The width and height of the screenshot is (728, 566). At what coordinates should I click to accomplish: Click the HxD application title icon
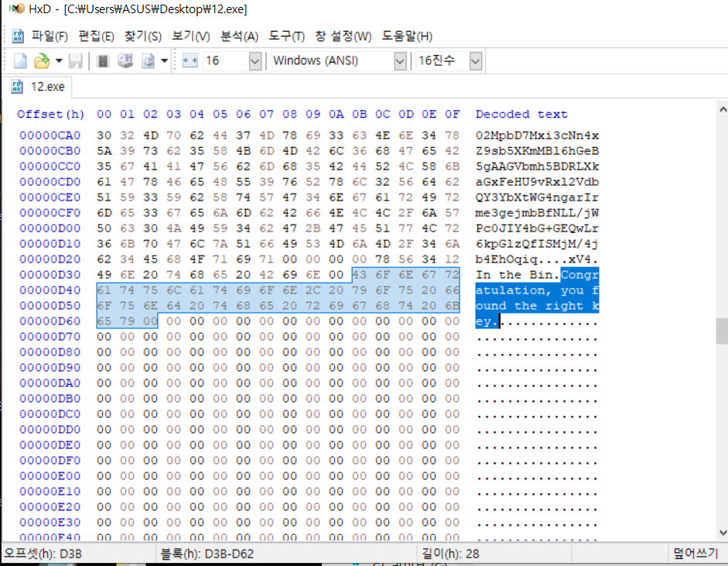click(x=15, y=9)
